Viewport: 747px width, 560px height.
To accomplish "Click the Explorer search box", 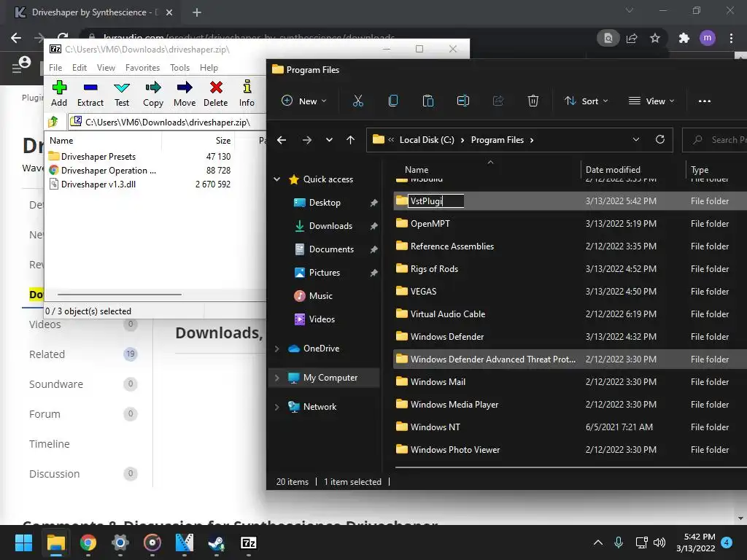I will pyautogui.click(x=716, y=140).
